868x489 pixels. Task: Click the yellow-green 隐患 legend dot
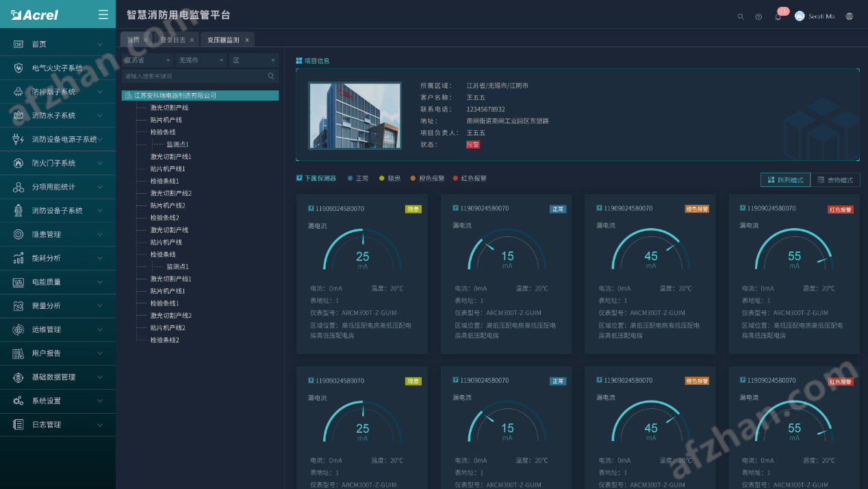click(382, 178)
